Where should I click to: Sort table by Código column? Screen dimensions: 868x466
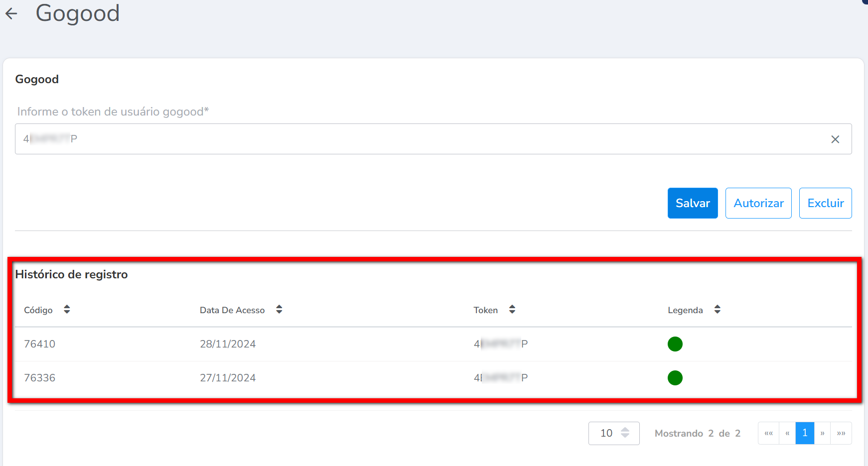pos(67,310)
